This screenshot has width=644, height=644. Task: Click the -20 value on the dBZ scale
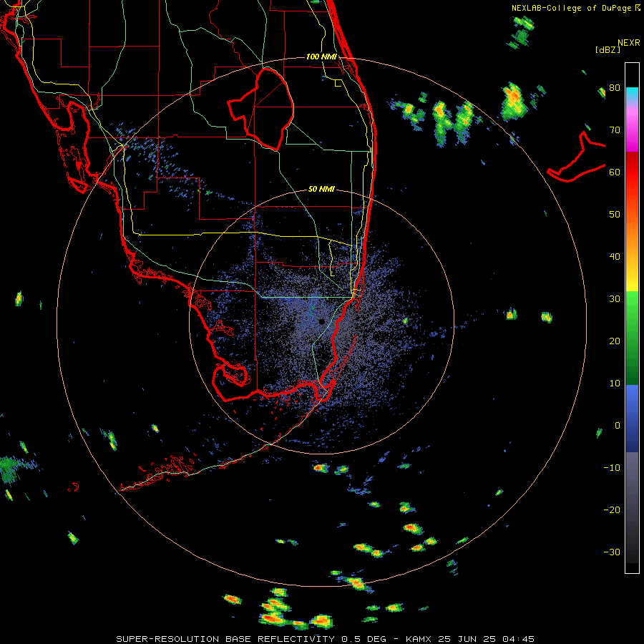(612, 510)
